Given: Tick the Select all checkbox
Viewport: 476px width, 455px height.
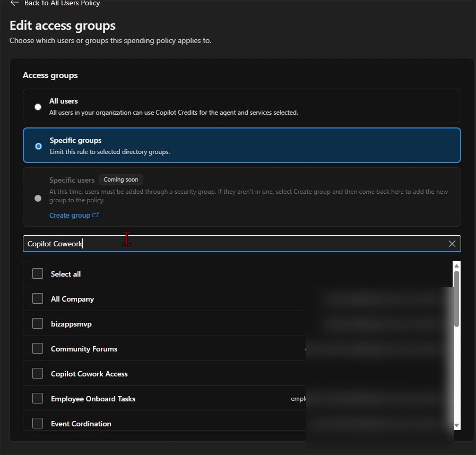Looking at the screenshot, I should [x=38, y=273].
